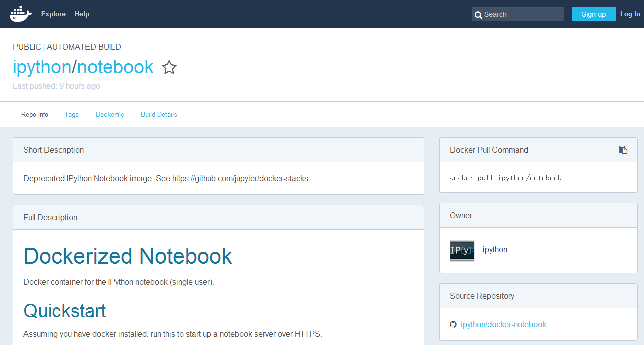Click the GitHub icon beside ipython/docker-notebook
Viewport: 644px width, 345px height.
[x=453, y=324]
